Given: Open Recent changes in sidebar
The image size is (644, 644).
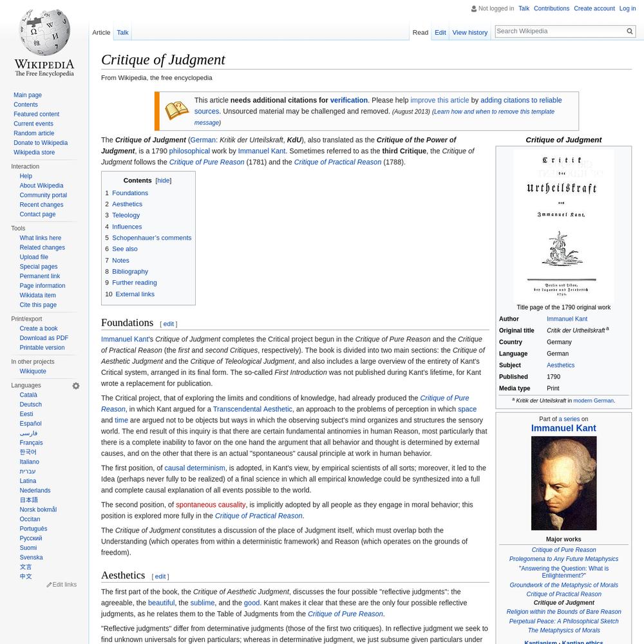Looking at the screenshot, I should click(x=41, y=205).
